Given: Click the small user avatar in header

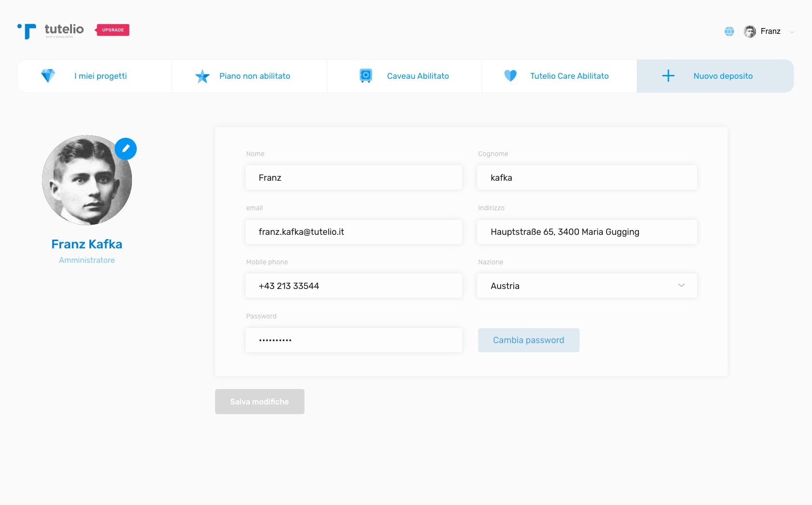Looking at the screenshot, I should click(x=750, y=31).
